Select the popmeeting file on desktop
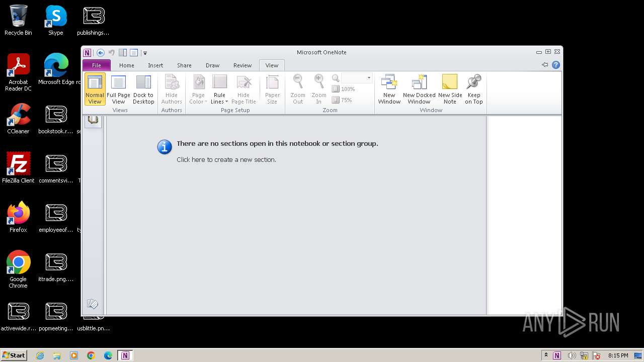 [56, 316]
